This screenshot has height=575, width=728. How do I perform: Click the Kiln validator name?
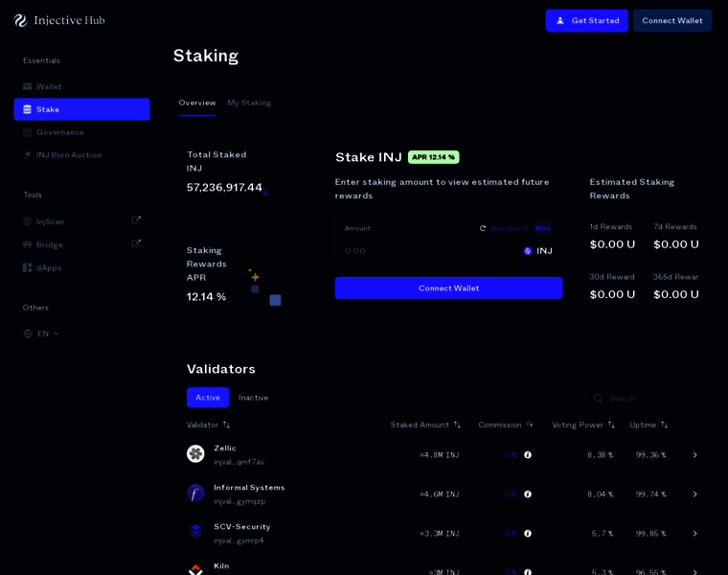click(221, 566)
